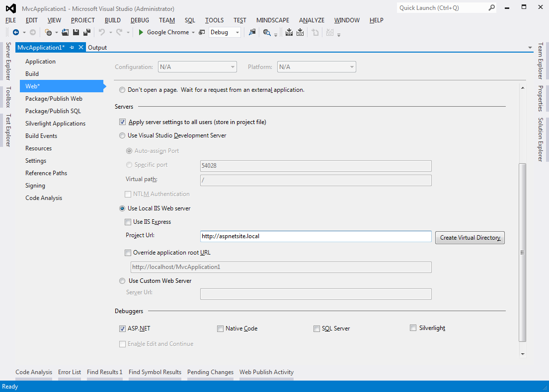Image resolution: width=549 pixels, height=392 pixels.
Task: Click the single-floppy Save icon
Action: coord(76,32)
